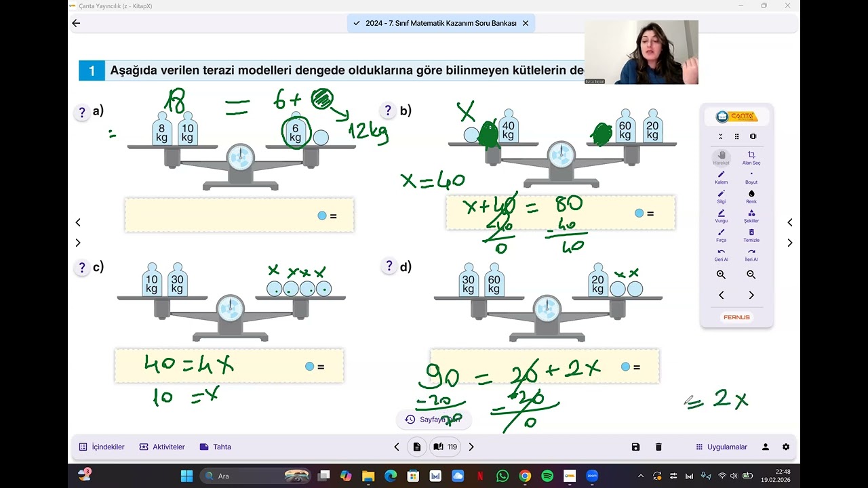Undo with Geri Al
This screenshot has width=868, height=488.
722,254
